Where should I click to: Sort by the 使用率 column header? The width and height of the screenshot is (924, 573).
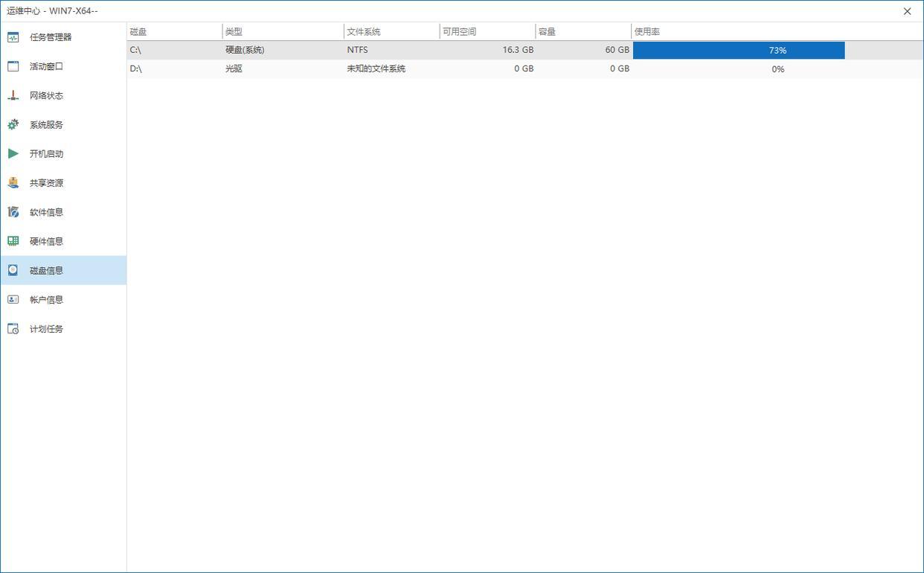tap(777, 32)
